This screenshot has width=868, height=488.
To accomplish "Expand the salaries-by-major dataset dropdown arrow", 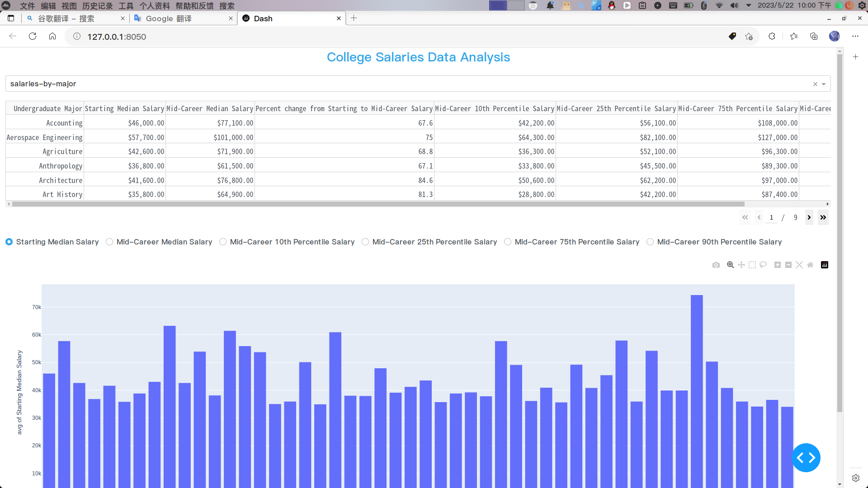I will (824, 84).
